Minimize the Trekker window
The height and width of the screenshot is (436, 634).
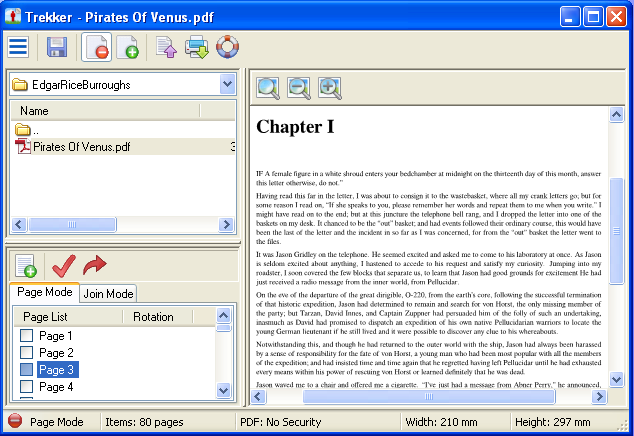(x=570, y=17)
